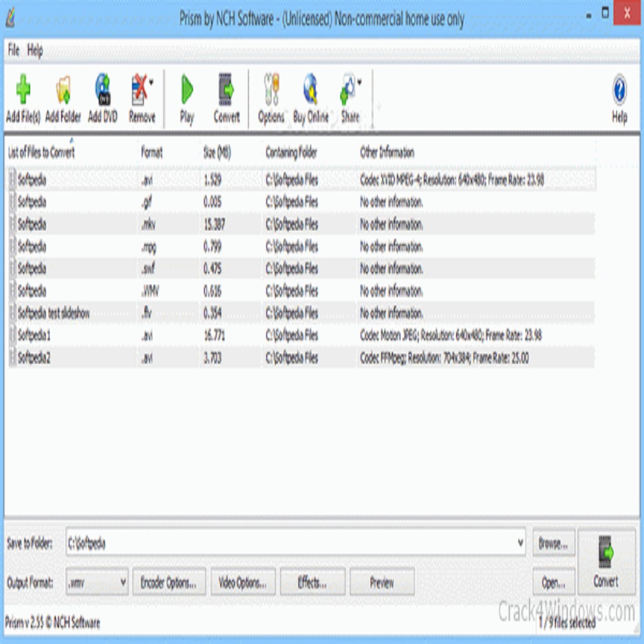
Task: Click the Codec Motion JPEG information cell
Action: (450, 335)
